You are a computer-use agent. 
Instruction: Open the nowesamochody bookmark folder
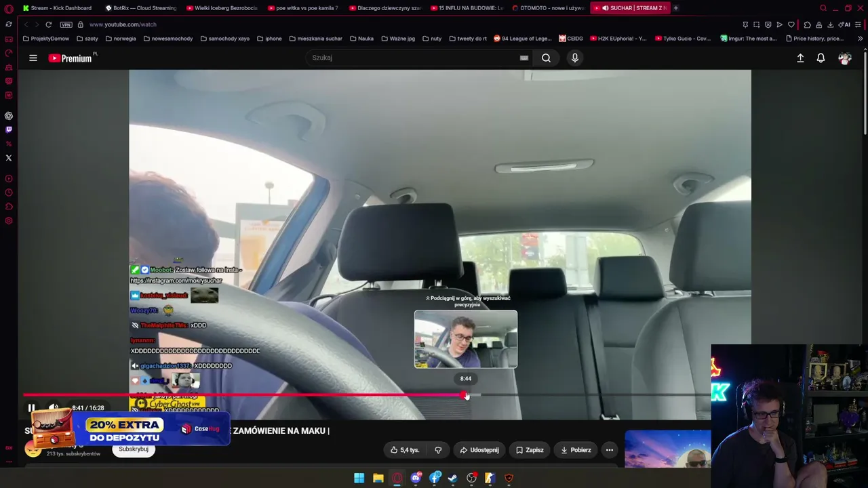pos(168,39)
